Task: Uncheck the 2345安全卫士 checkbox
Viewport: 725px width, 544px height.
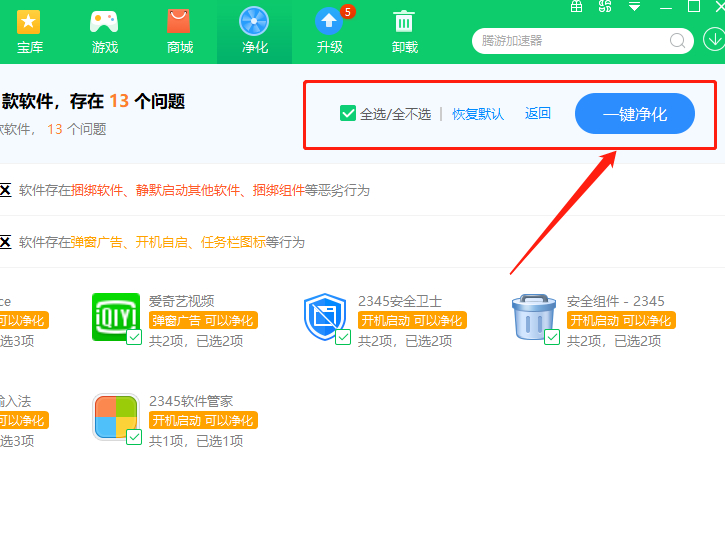Action: coord(343,337)
